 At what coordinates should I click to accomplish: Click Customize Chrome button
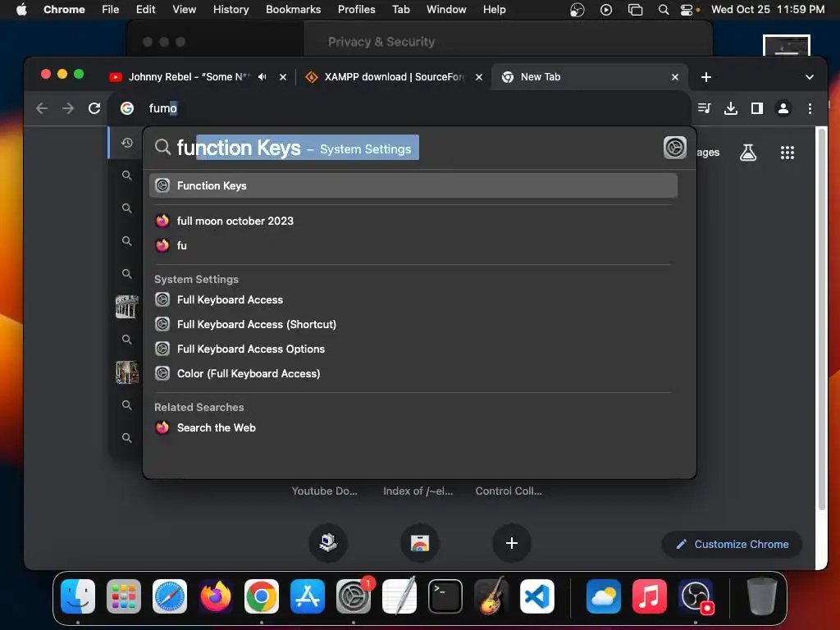[733, 545]
